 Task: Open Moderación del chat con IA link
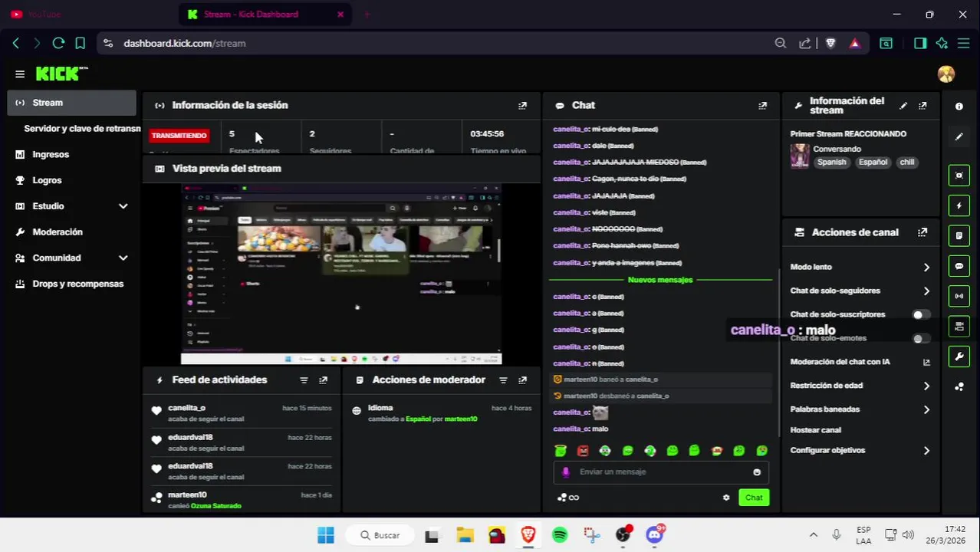[x=860, y=362]
